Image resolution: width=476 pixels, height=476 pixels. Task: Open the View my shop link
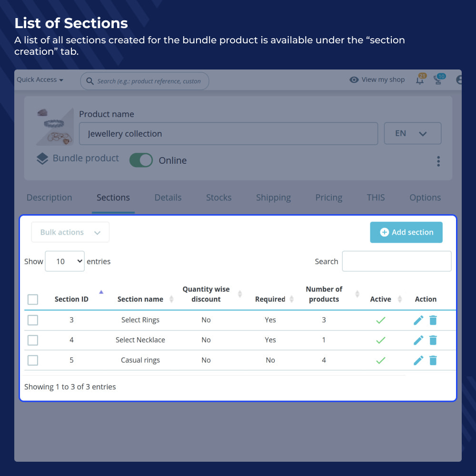[377, 79]
